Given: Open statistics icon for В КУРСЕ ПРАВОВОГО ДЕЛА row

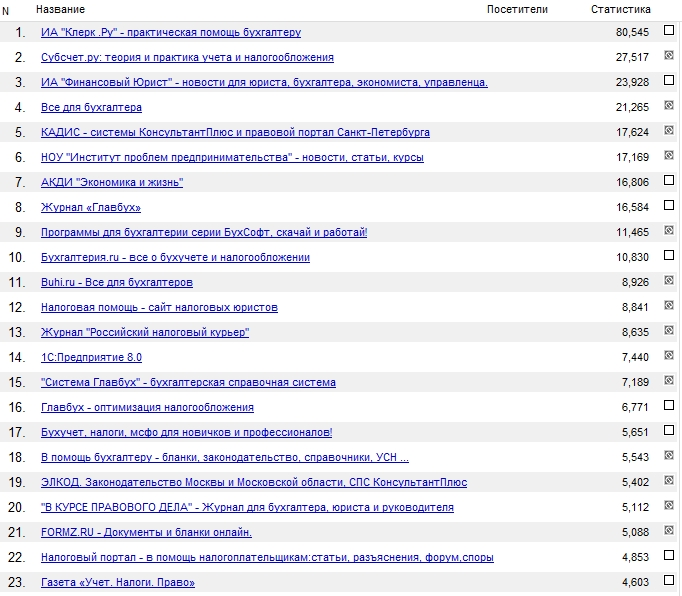Looking at the screenshot, I should coord(669,506).
